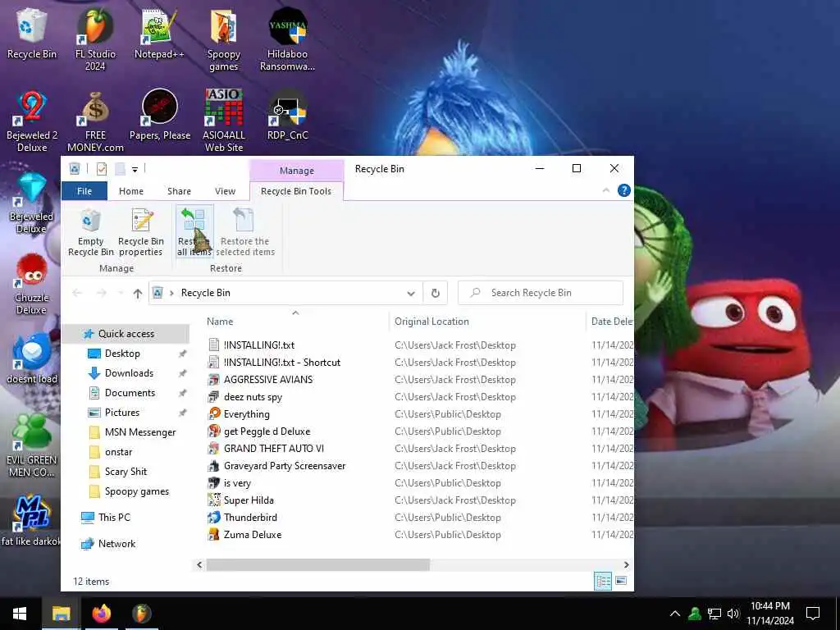Select Graveyard Party Screensaver item
Screen dimensions: 840x630
285,466
